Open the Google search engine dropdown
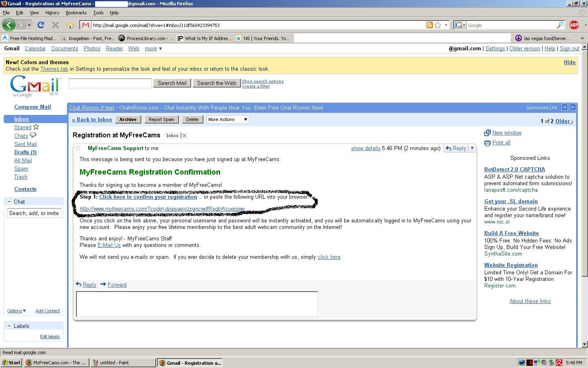This screenshot has width=588, height=368. point(460,25)
